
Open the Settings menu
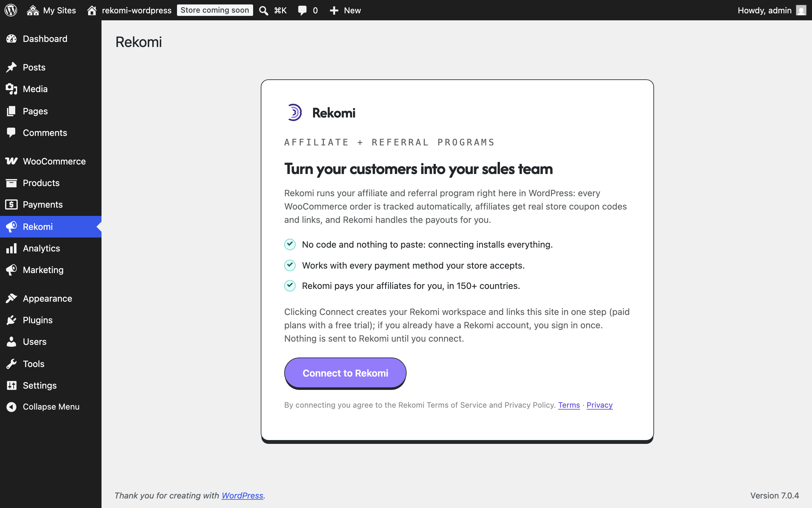coord(51,385)
